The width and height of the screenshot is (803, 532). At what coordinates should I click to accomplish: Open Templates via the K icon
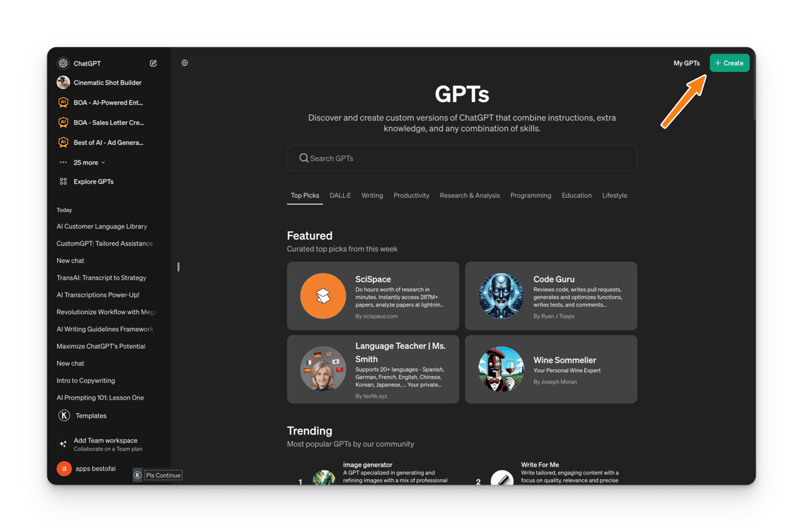click(x=64, y=416)
